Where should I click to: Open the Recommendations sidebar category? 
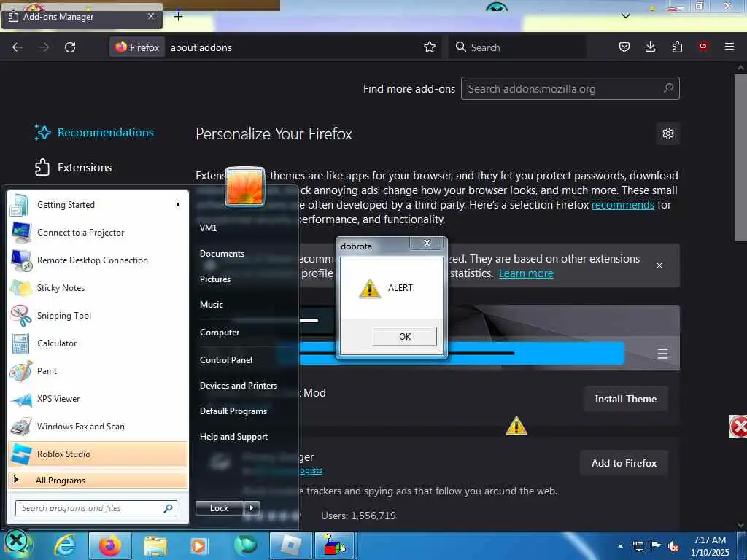(x=94, y=133)
